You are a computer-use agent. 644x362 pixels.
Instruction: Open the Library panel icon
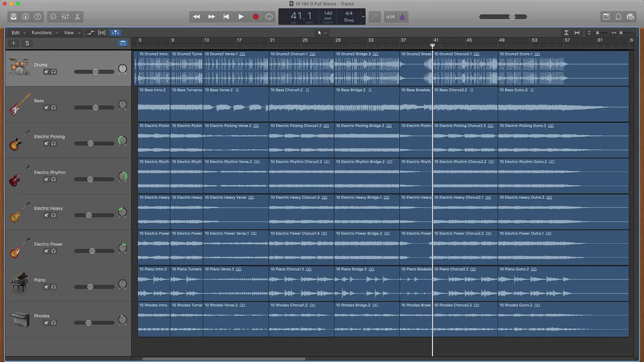pyautogui.click(x=13, y=17)
